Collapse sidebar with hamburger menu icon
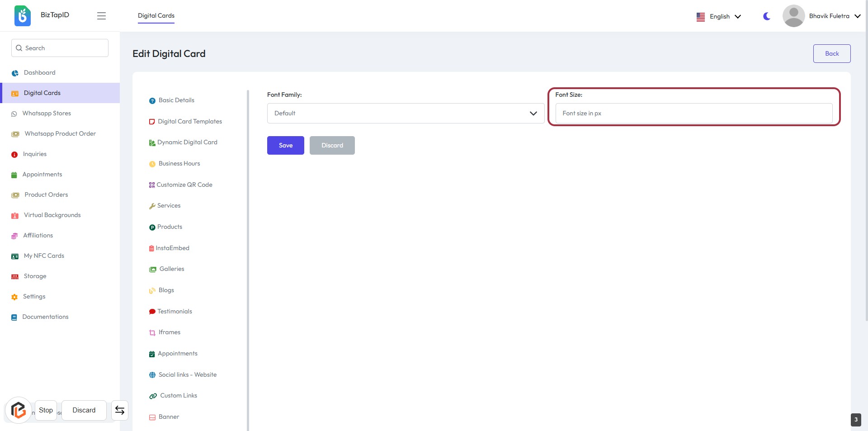The image size is (868, 431). pyautogui.click(x=101, y=16)
